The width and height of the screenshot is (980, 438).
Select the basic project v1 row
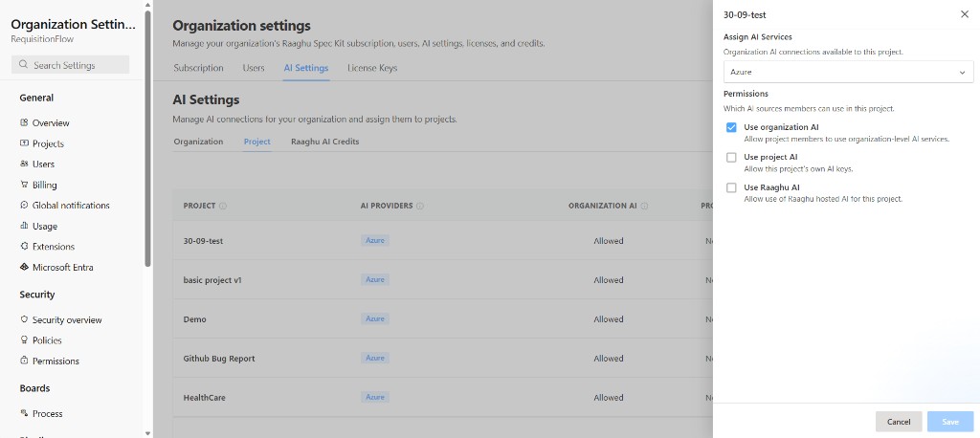pos(442,280)
